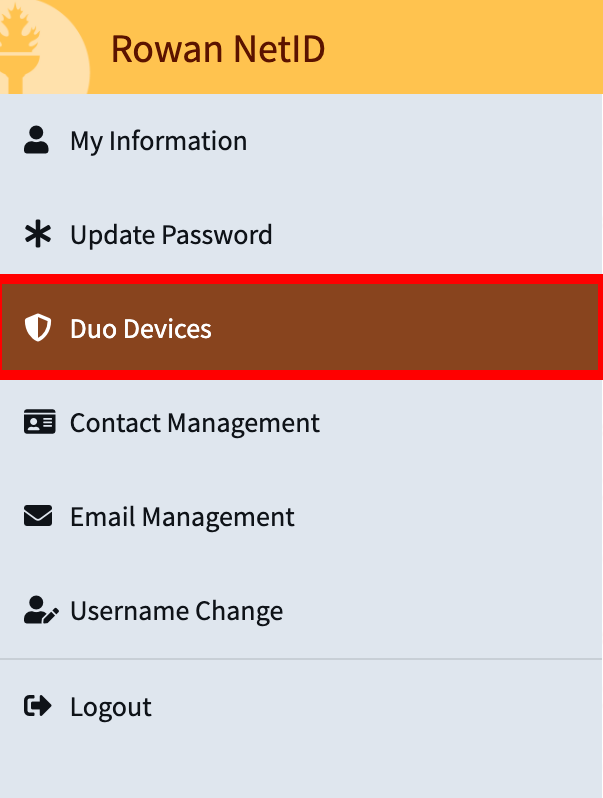Image resolution: width=603 pixels, height=798 pixels.
Task: Click the envelope icon for Email Management
Action: [x=37, y=517]
